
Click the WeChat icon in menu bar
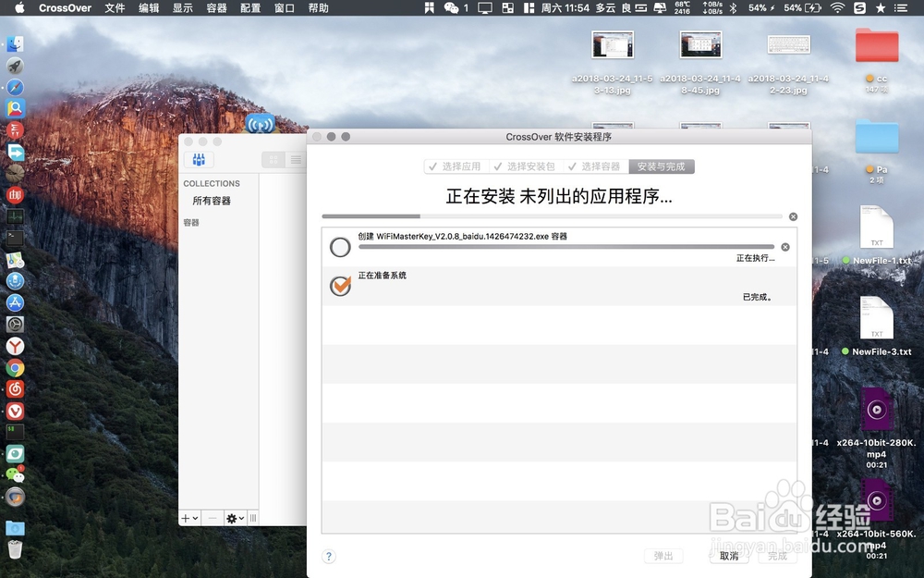click(x=452, y=7)
